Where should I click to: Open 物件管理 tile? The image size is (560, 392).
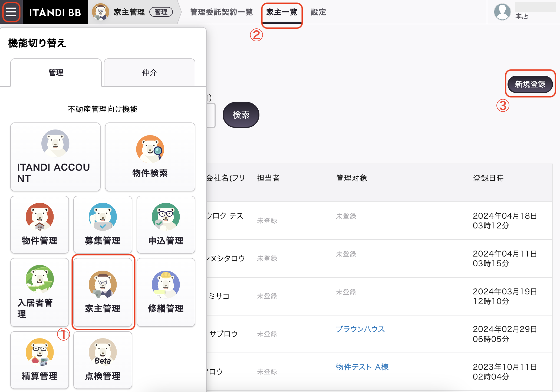(39, 224)
